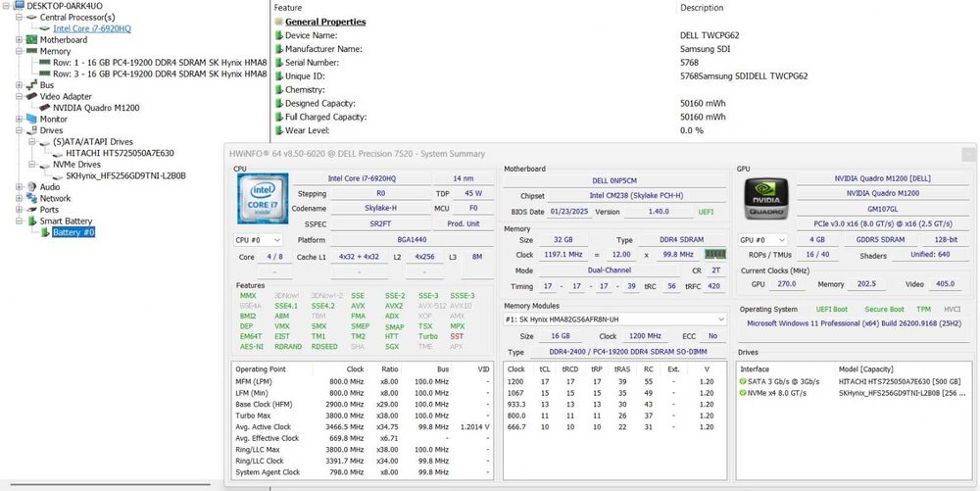Expand the Audio node
980x491 pixels.
(19, 187)
